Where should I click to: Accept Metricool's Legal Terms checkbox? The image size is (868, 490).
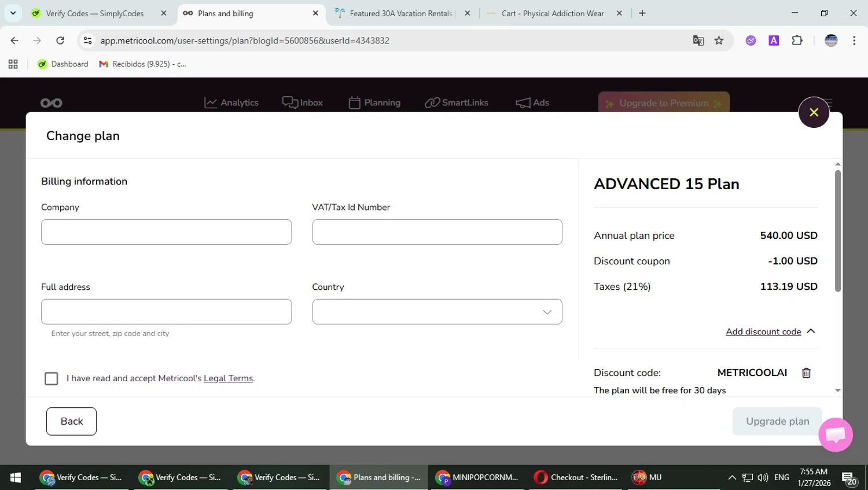pyautogui.click(x=52, y=378)
